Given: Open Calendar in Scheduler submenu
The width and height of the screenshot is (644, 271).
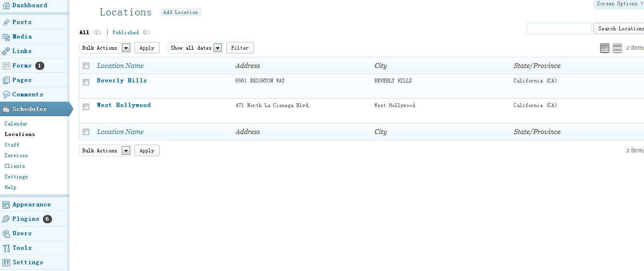Looking at the screenshot, I should tap(16, 123).
